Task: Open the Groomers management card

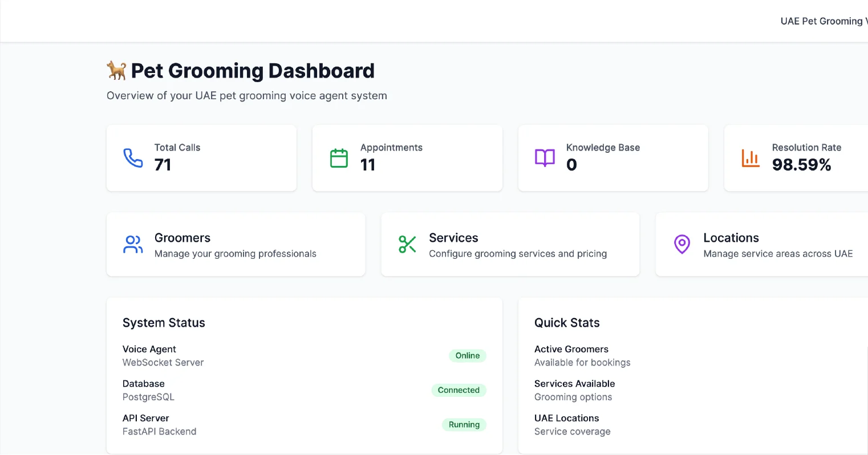Action: (x=236, y=245)
